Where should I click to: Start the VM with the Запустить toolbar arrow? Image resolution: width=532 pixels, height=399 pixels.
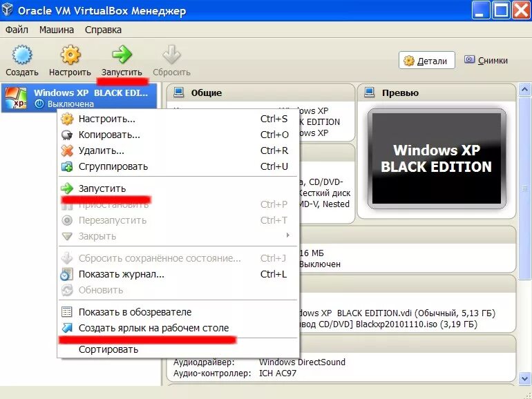pos(122,55)
